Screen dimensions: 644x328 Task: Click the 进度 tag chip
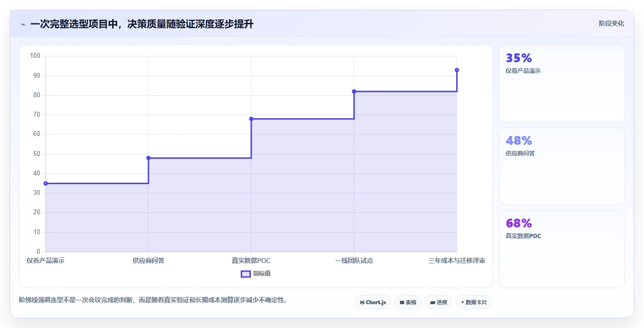pyautogui.click(x=439, y=302)
